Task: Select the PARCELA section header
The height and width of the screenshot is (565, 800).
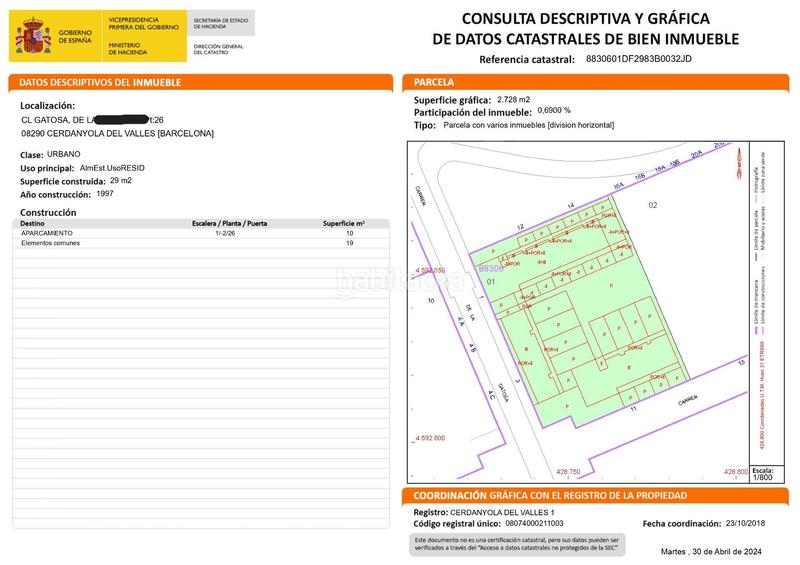Action: [x=434, y=83]
